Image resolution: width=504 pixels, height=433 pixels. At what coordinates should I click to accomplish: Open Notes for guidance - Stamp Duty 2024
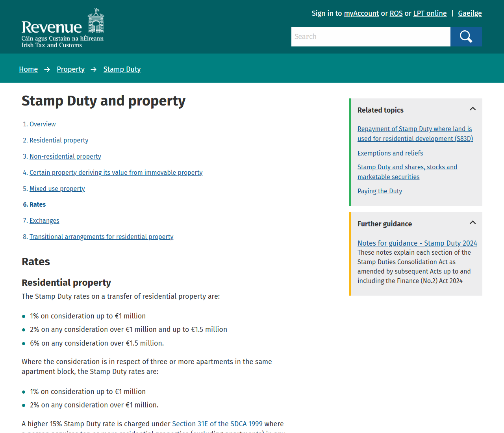pyautogui.click(x=417, y=243)
